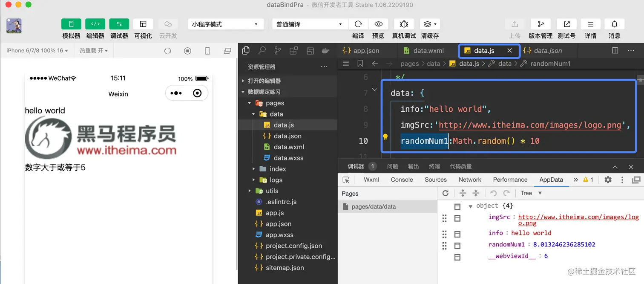Expand the 打开的编辑器 section

click(x=288, y=81)
